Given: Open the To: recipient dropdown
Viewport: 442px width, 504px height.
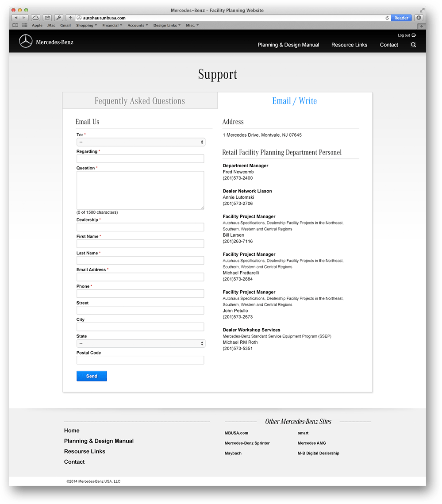Looking at the screenshot, I should coord(141,142).
